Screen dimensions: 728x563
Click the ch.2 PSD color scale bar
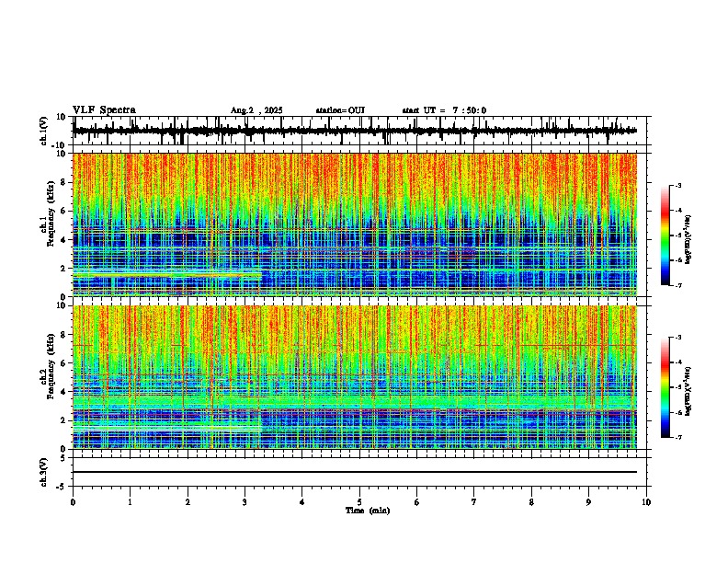coord(665,387)
